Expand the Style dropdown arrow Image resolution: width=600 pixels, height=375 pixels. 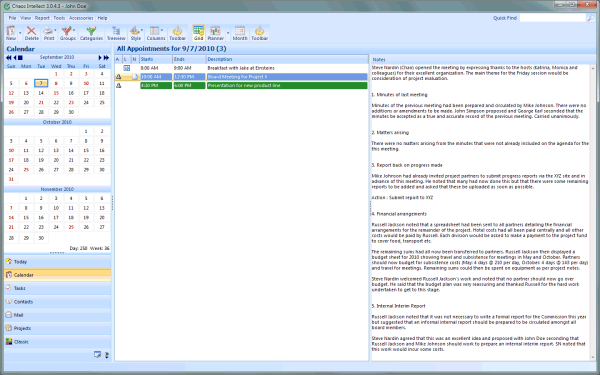[x=142, y=30]
